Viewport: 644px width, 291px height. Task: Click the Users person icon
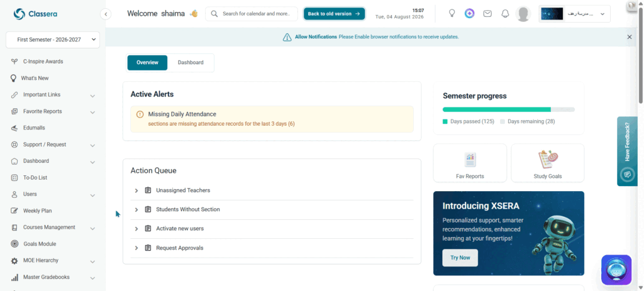[x=14, y=194]
